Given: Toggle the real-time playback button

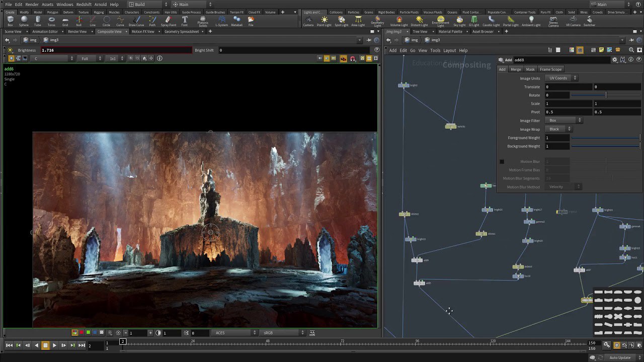Looking at the screenshot, I should (617, 345).
